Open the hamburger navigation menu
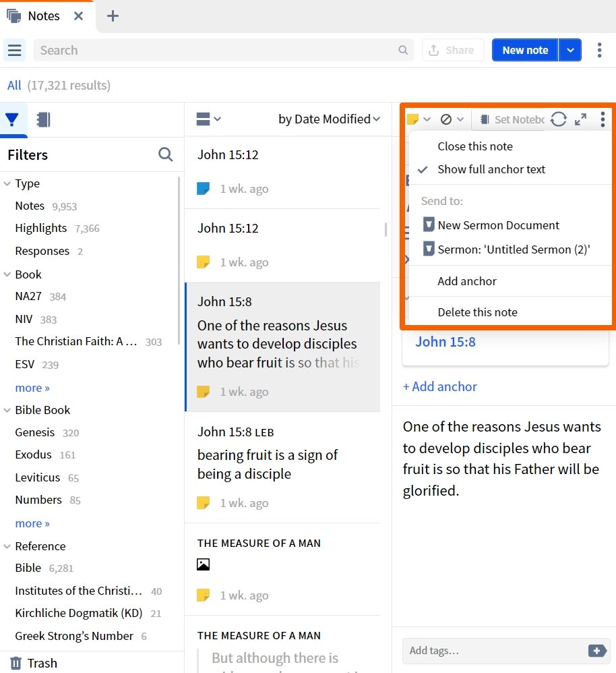Image resolution: width=616 pixels, height=673 pixels. pyautogui.click(x=15, y=50)
